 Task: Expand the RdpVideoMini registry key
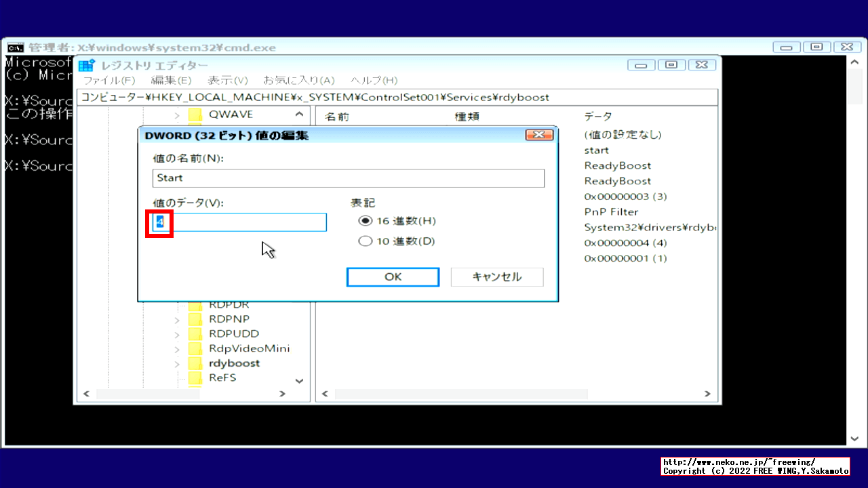click(x=176, y=348)
